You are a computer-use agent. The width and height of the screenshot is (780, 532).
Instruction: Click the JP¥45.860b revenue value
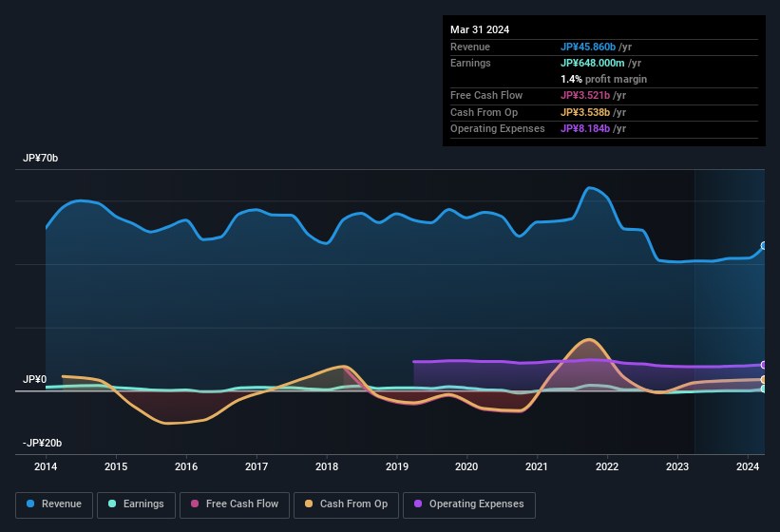[588, 47]
